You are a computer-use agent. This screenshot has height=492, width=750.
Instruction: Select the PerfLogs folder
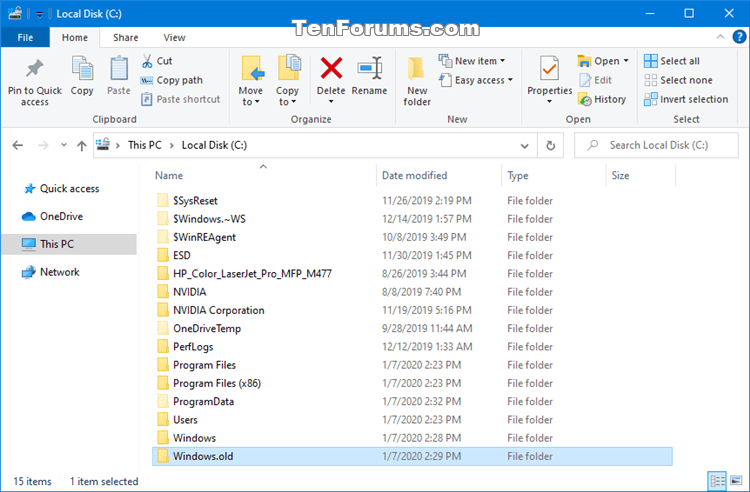pyautogui.click(x=412, y=347)
